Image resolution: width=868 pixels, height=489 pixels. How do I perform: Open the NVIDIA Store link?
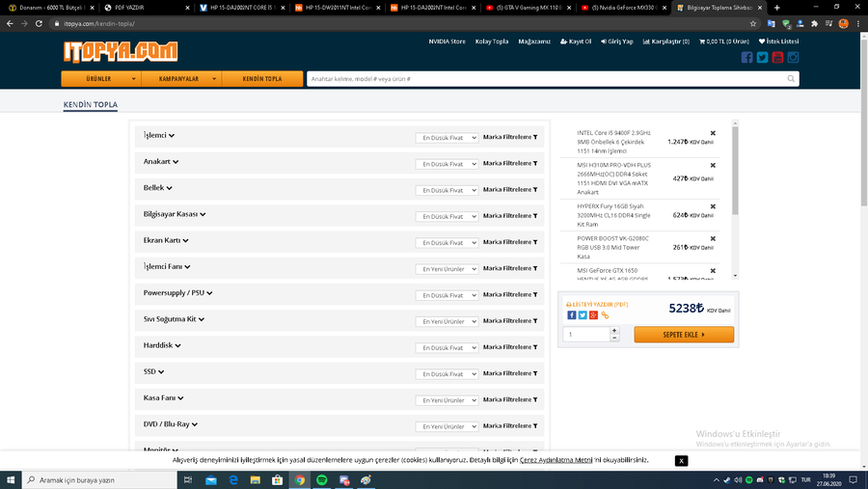click(x=447, y=41)
